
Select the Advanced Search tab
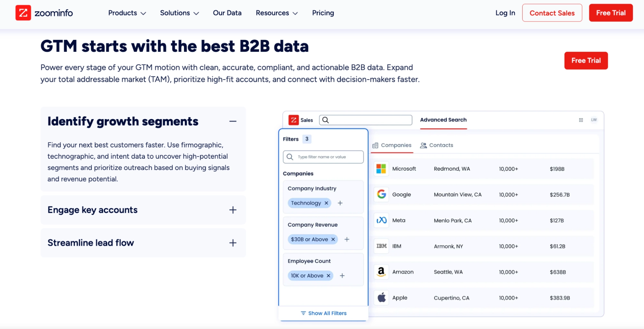click(x=443, y=120)
